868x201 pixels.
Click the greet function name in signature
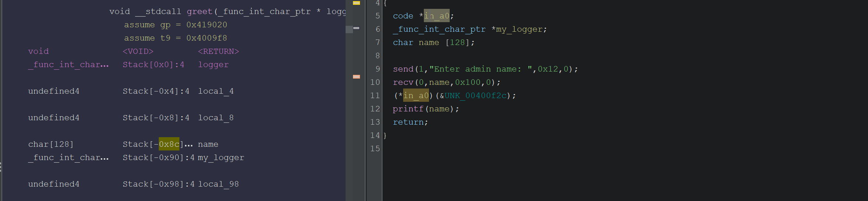pyautogui.click(x=199, y=11)
